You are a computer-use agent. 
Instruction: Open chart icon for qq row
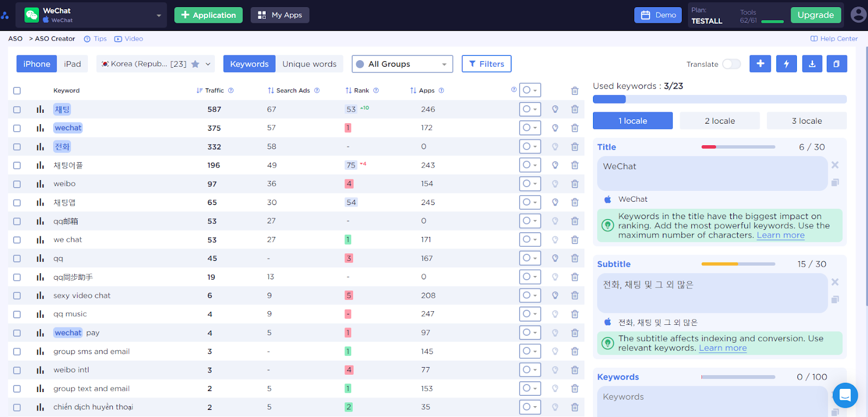[x=40, y=259]
